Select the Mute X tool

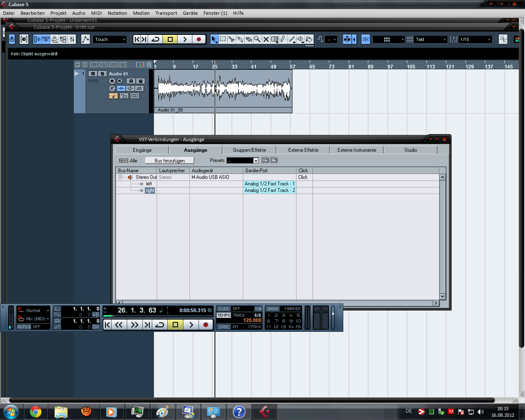pyautogui.click(x=266, y=39)
